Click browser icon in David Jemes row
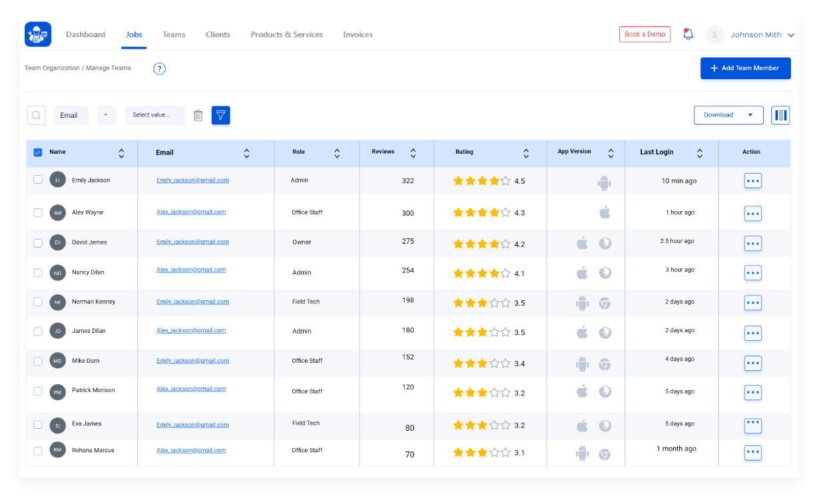819x504 pixels. pos(605,244)
